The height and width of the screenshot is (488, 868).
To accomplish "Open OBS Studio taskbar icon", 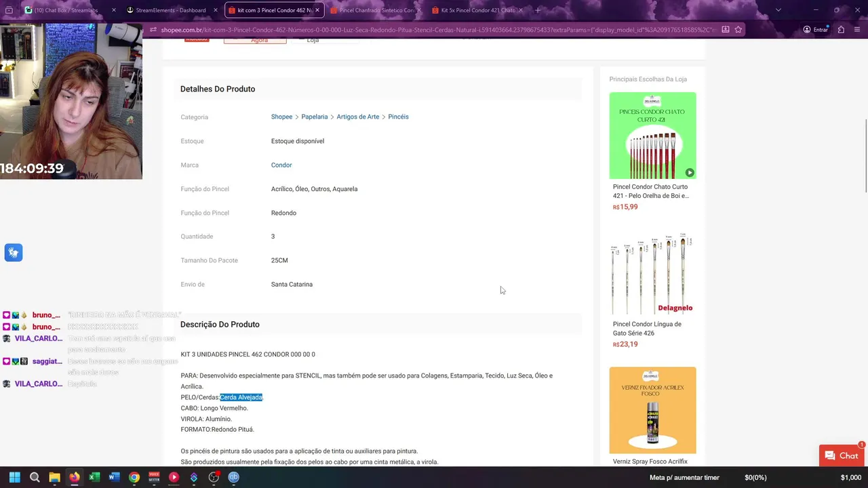I will (x=214, y=477).
